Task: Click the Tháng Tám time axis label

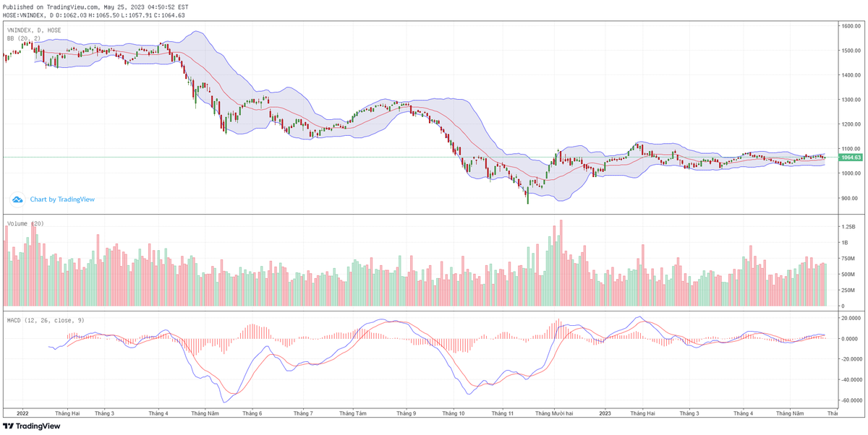Action: [x=353, y=413]
